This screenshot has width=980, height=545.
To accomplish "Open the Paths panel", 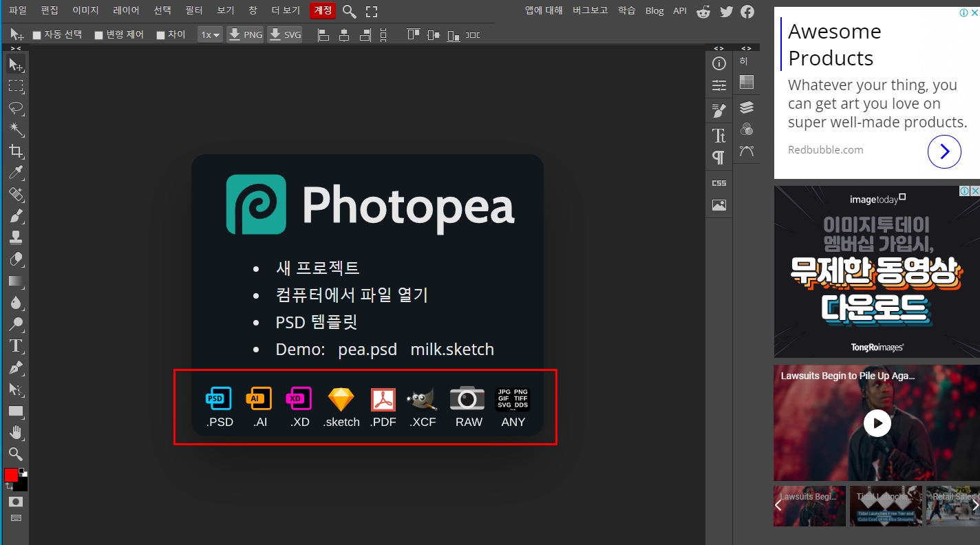I will pyautogui.click(x=747, y=151).
